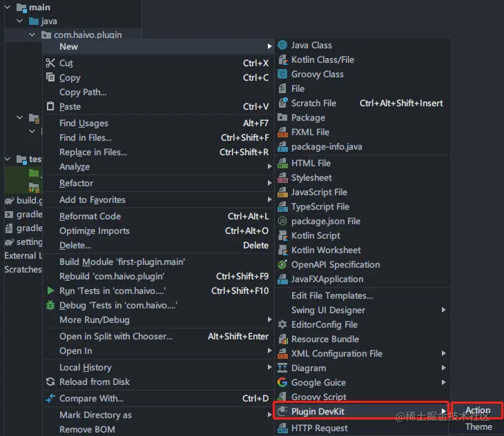Click the Package folder icon

point(282,117)
